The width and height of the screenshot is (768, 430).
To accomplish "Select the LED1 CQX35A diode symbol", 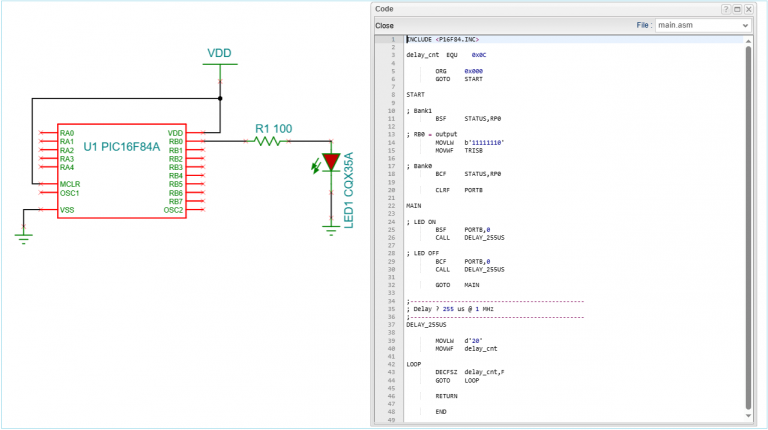I will tap(331, 162).
